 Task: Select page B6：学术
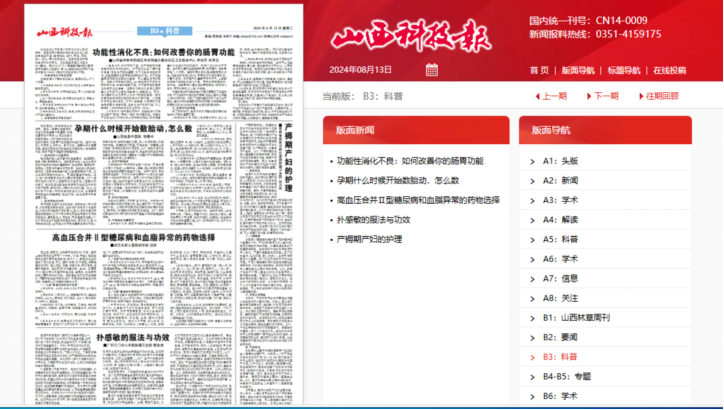(560, 396)
